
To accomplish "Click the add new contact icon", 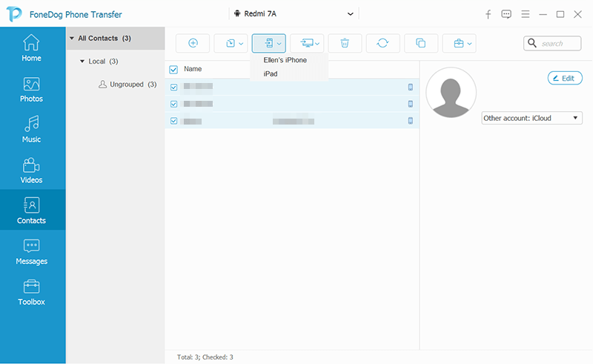I will point(193,44).
